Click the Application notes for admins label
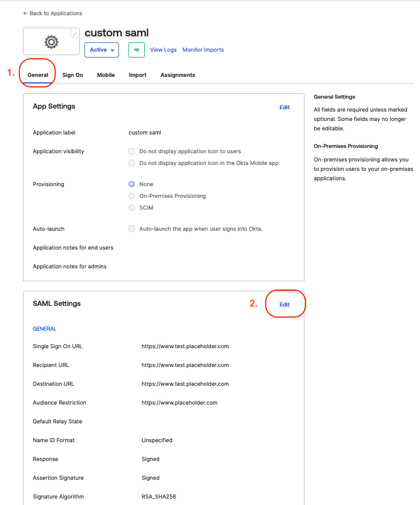 pos(70,267)
